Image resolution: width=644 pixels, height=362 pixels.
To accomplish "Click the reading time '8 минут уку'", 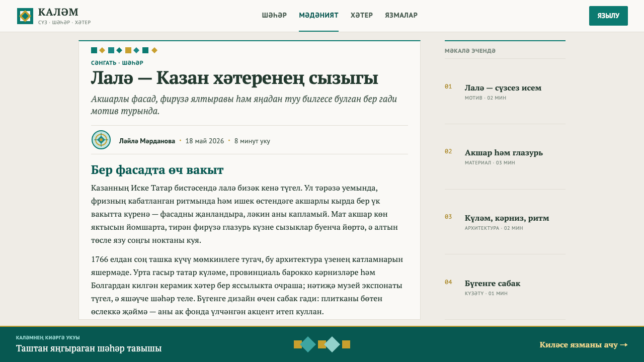I will coord(252,141).
